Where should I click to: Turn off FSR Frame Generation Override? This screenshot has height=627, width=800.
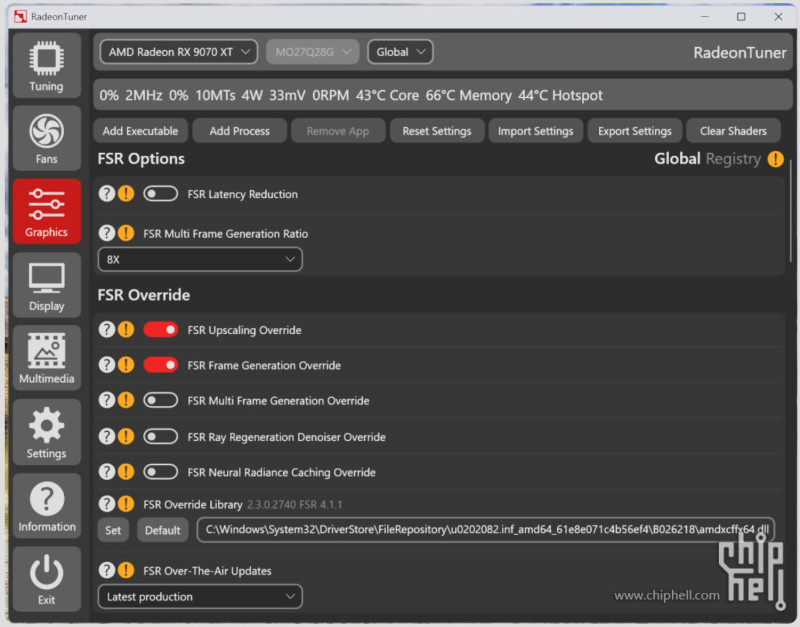(160, 365)
